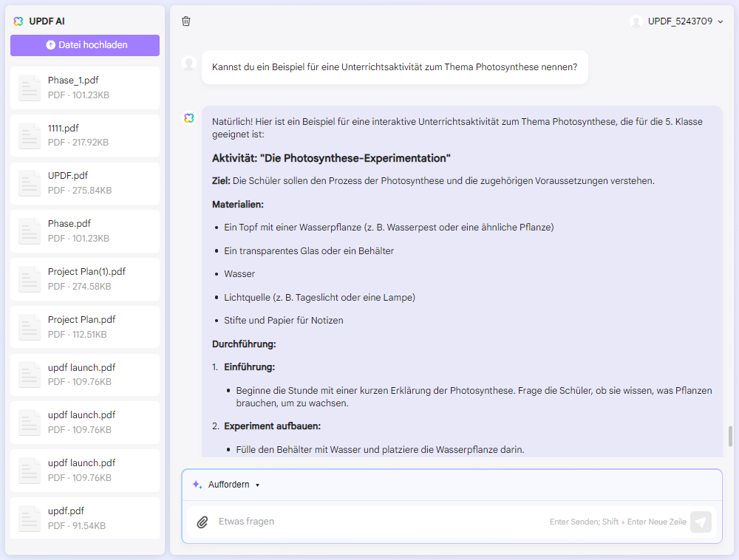Click the 101.23KB size under Phase_1.pdf
Screen dimensions: 739x560
tap(90, 95)
